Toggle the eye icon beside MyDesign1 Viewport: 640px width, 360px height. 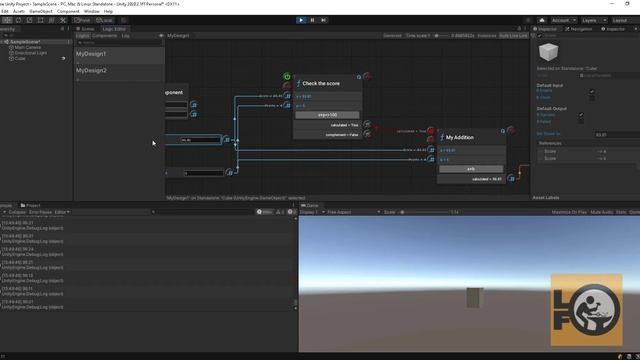coord(161,36)
